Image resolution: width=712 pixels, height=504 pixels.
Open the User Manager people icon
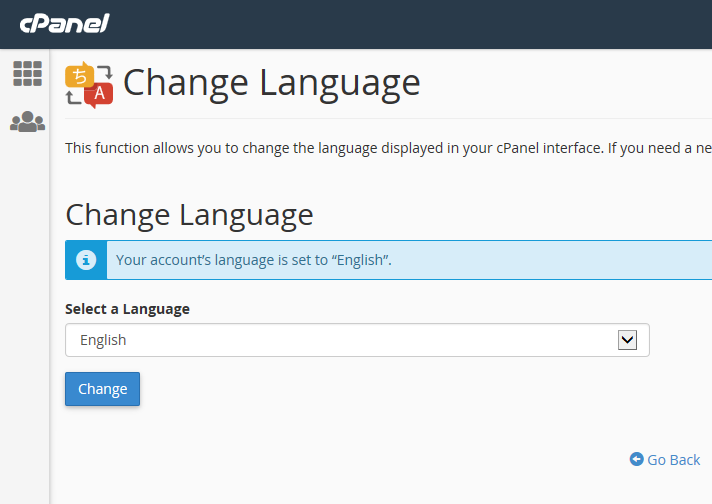tap(27, 122)
